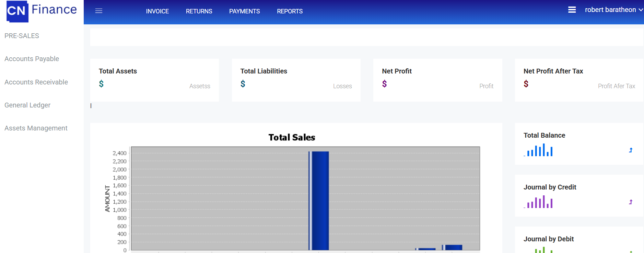Open Accounts Receivable section

click(x=36, y=82)
